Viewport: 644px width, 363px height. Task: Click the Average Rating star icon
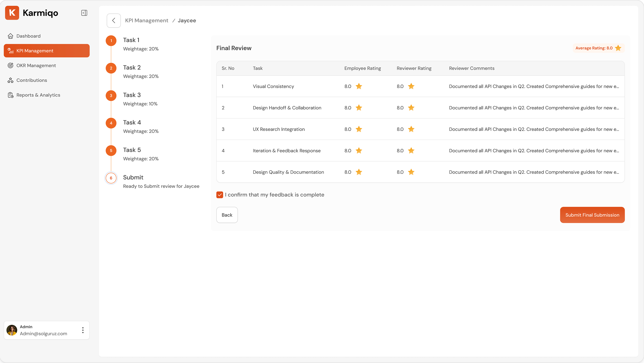pos(618,48)
